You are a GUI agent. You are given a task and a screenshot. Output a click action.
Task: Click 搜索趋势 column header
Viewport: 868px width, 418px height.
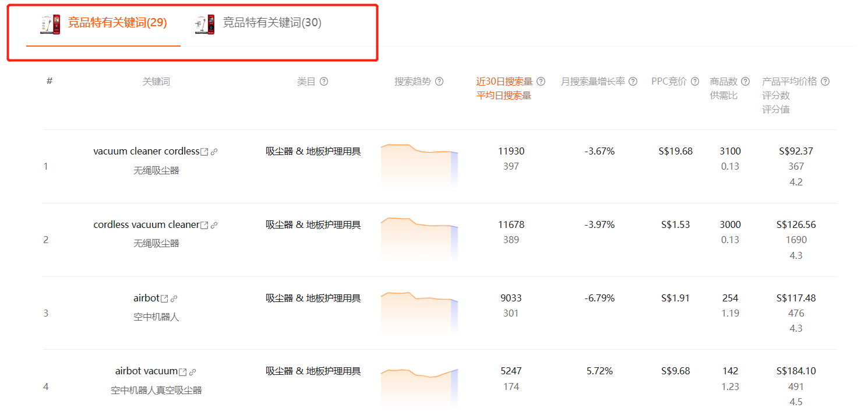pos(413,82)
